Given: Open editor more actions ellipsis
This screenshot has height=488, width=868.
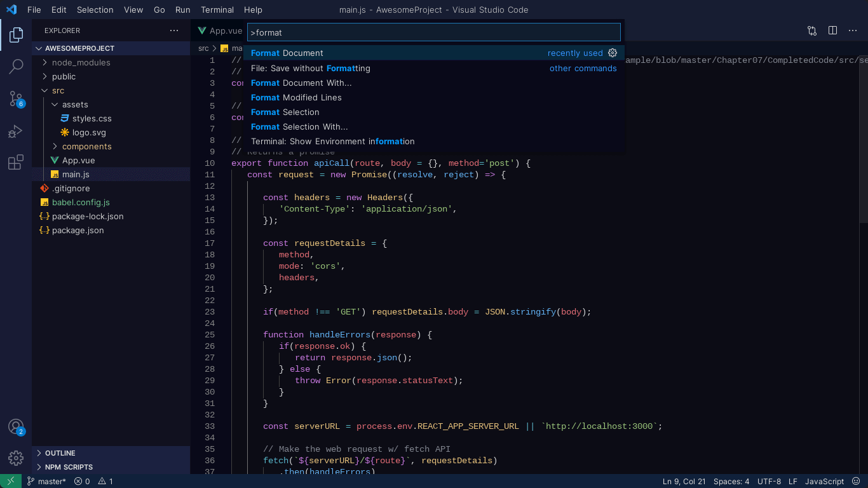Looking at the screenshot, I should pos(853,30).
